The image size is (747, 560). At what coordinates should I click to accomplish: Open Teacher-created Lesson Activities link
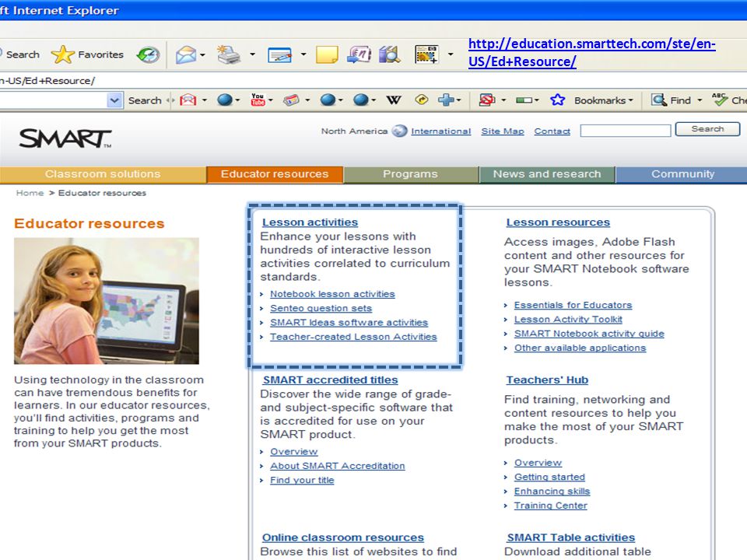pos(353,337)
